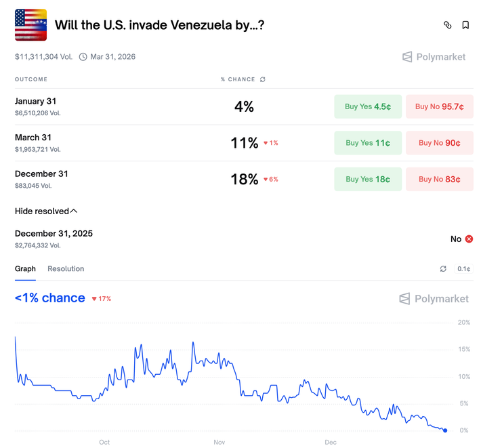
Task: Click the refresh icon next to % Chance
Action: coord(263,79)
